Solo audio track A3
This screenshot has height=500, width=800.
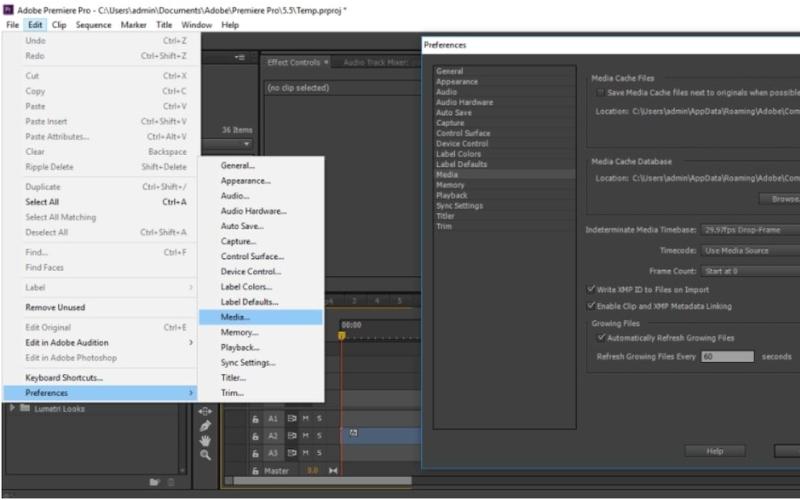[x=319, y=453]
